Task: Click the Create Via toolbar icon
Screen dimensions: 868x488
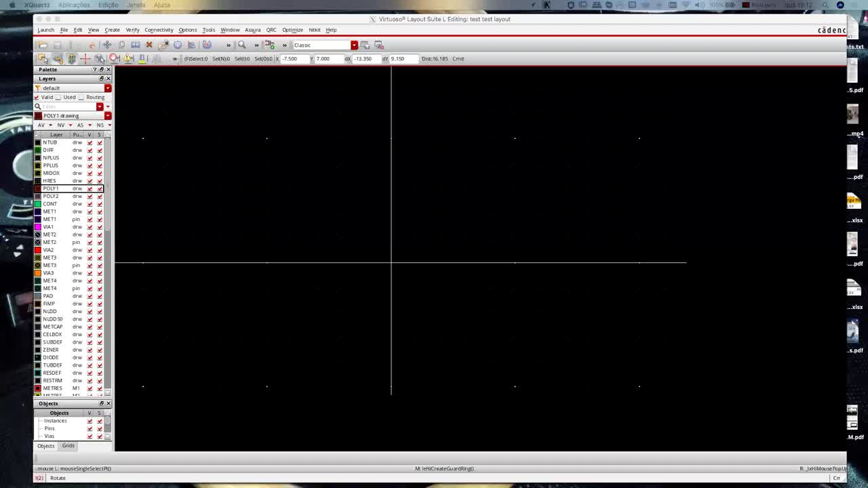Action: coord(269,45)
